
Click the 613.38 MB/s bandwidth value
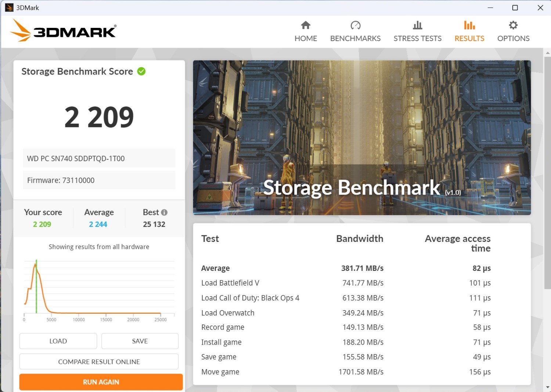363,298
